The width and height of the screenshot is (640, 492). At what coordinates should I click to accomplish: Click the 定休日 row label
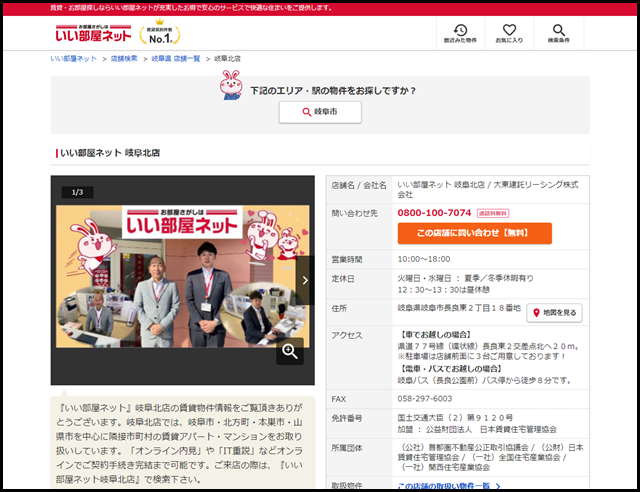(343, 279)
